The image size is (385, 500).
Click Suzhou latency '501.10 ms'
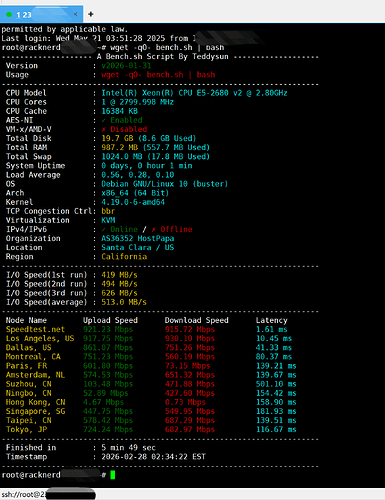point(276,384)
